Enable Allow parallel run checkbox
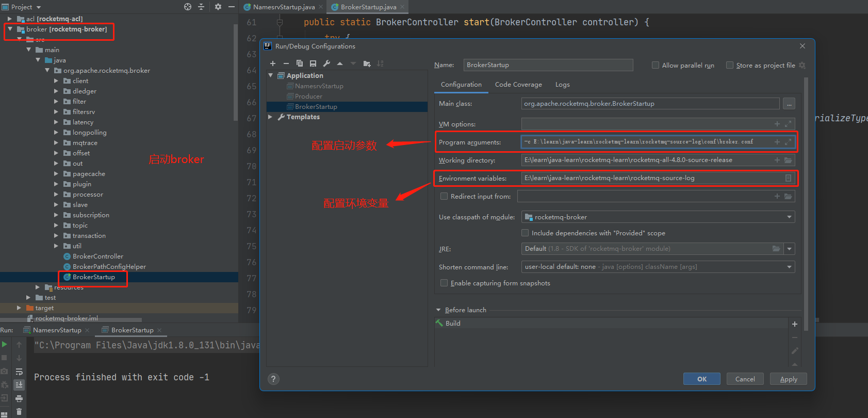Screen dimensions: 868x418 pyautogui.click(x=656, y=65)
